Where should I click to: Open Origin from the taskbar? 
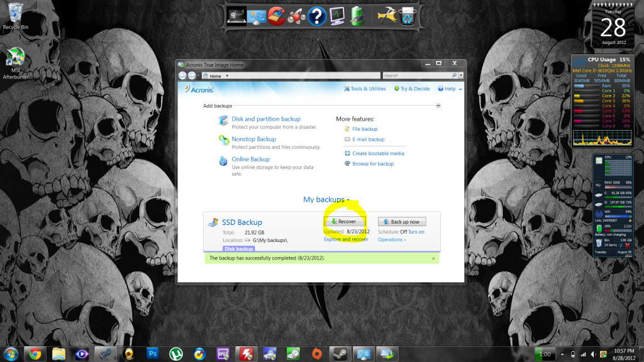[x=317, y=354]
